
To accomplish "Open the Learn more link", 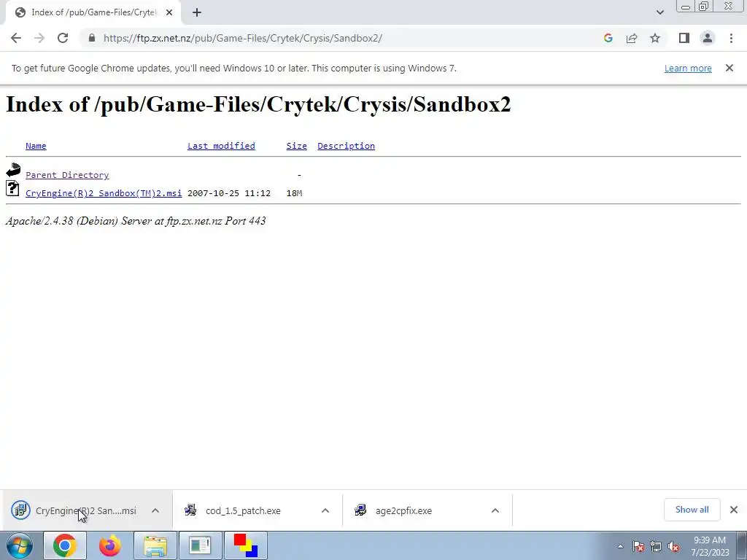I will coord(688,68).
